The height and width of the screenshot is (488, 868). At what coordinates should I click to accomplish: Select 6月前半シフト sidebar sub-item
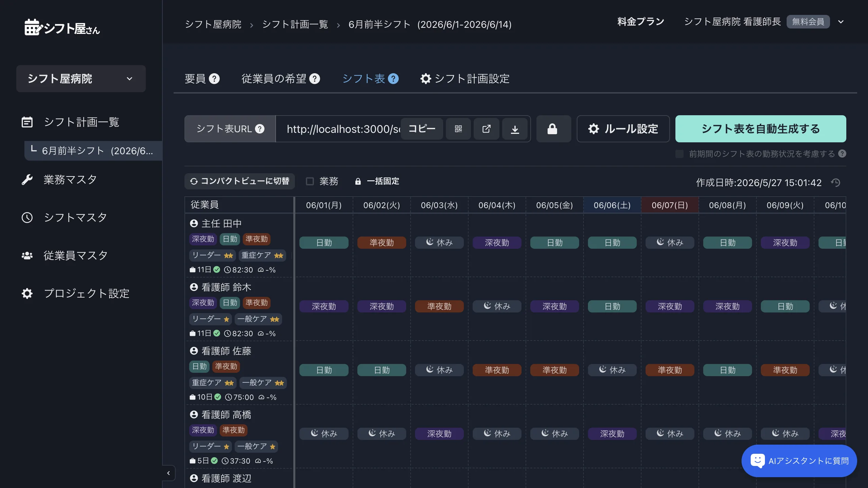(93, 151)
